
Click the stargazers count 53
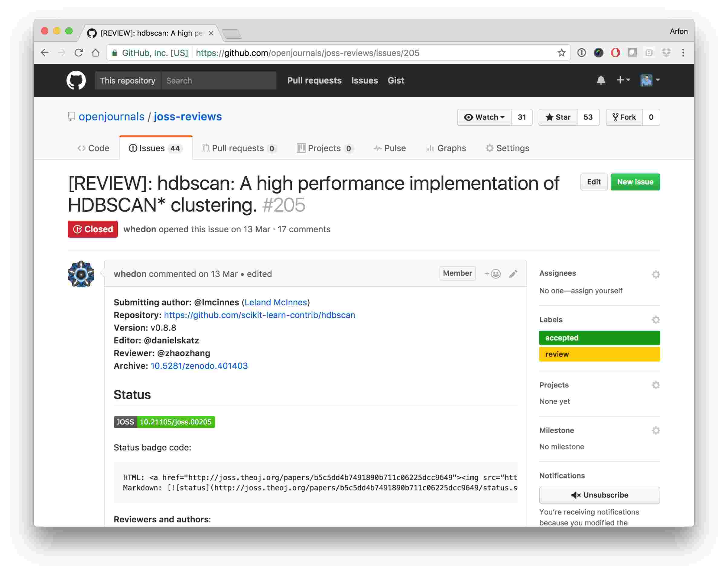pyautogui.click(x=588, y=117)
